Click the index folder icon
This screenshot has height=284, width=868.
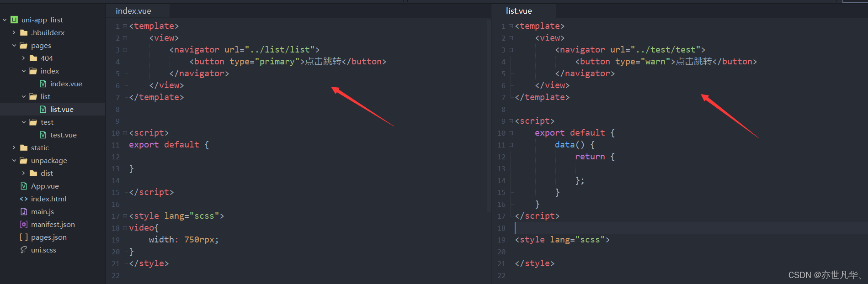click(x=33, y=71)
